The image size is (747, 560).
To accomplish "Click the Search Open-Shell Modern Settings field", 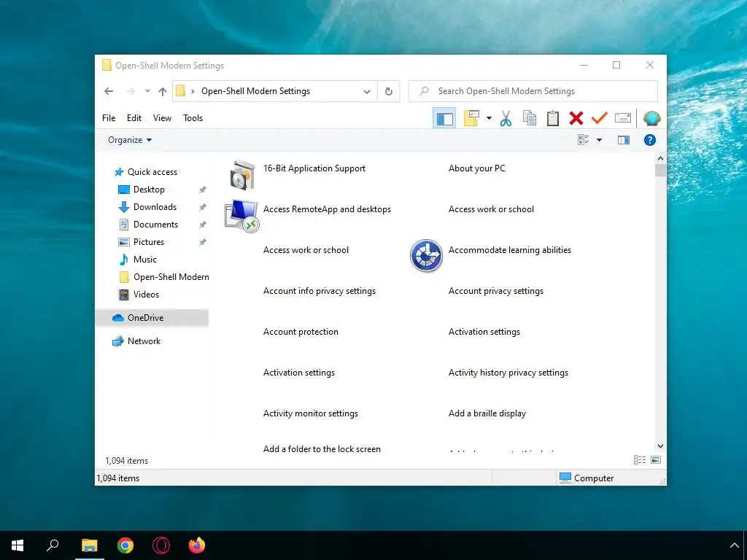I will 533,91.
